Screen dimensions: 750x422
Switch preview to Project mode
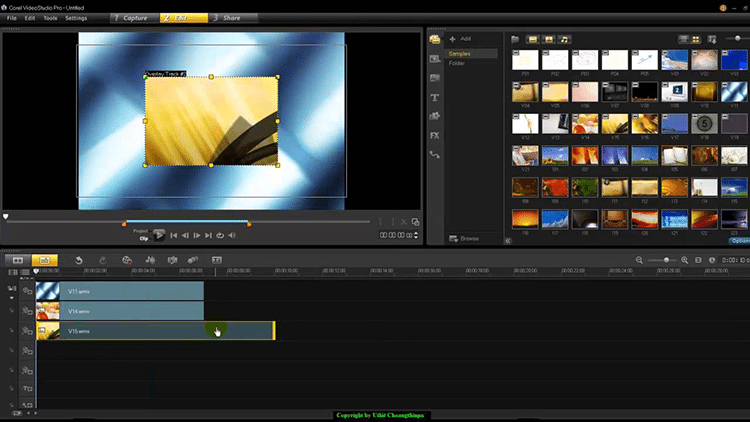point(141,231)
